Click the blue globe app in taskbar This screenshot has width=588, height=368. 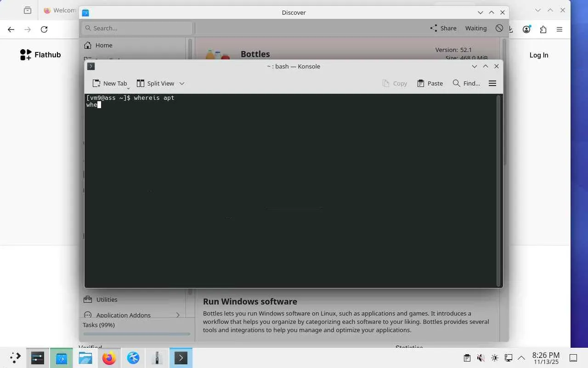tap(133, 357)
